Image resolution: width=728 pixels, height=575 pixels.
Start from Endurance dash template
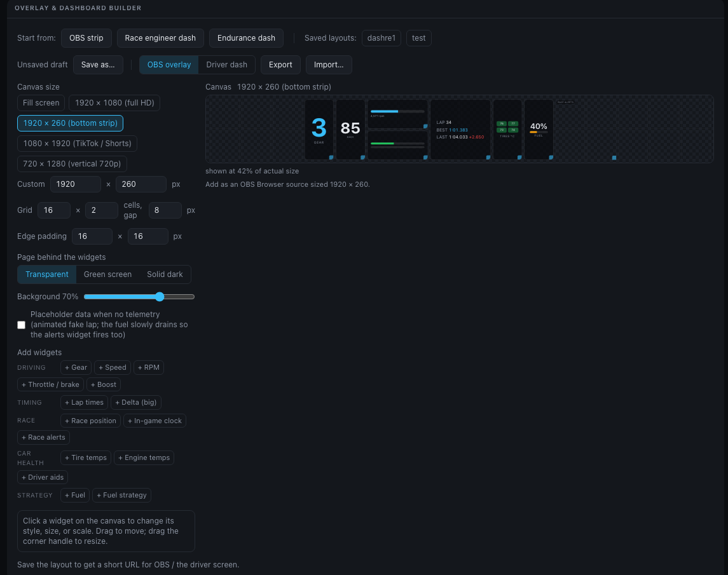tap(246, 38)
